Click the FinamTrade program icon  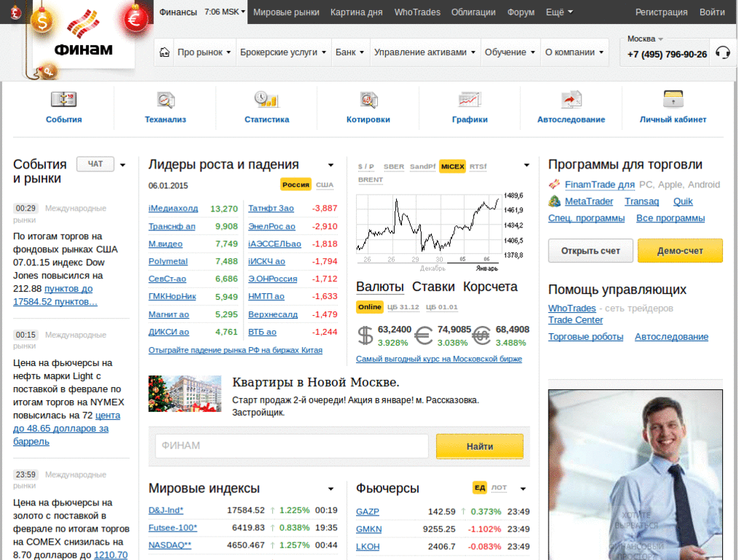[554, 184]
